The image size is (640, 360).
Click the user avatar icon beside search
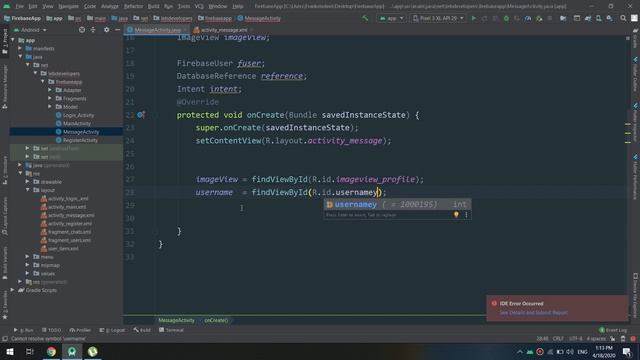pyautogui.click(x=634, y=18)
